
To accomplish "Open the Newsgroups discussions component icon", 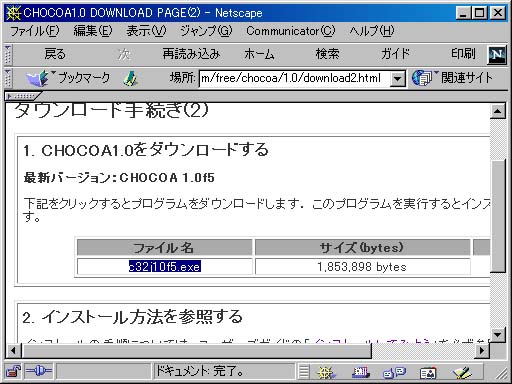I will [394, 372].
